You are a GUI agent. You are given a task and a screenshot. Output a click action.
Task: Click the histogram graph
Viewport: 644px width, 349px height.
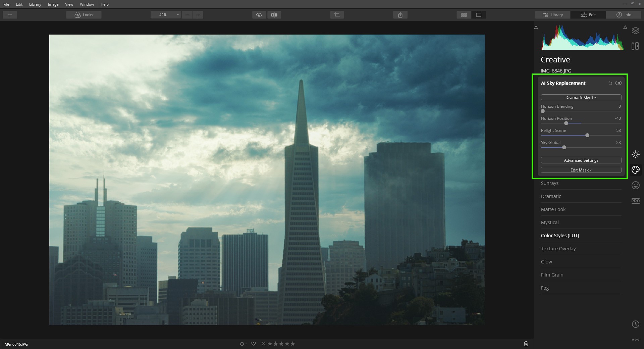(x=583, y=37)
